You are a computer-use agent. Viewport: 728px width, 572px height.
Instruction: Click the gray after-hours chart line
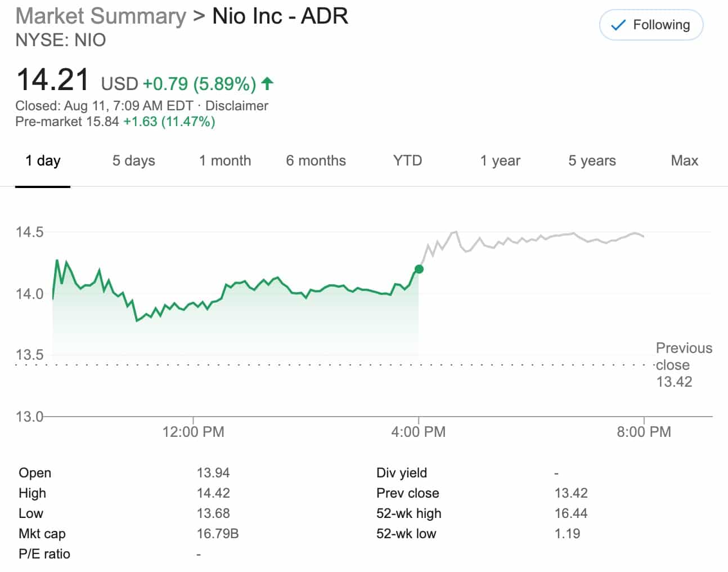[534, 238]
